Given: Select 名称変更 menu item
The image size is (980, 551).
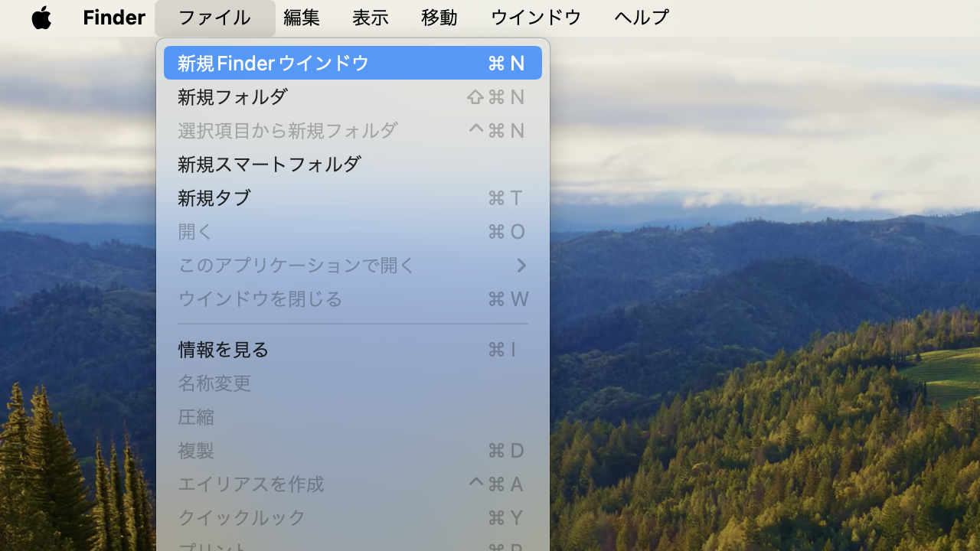Looking at the screenshot, I should [352, 383].
